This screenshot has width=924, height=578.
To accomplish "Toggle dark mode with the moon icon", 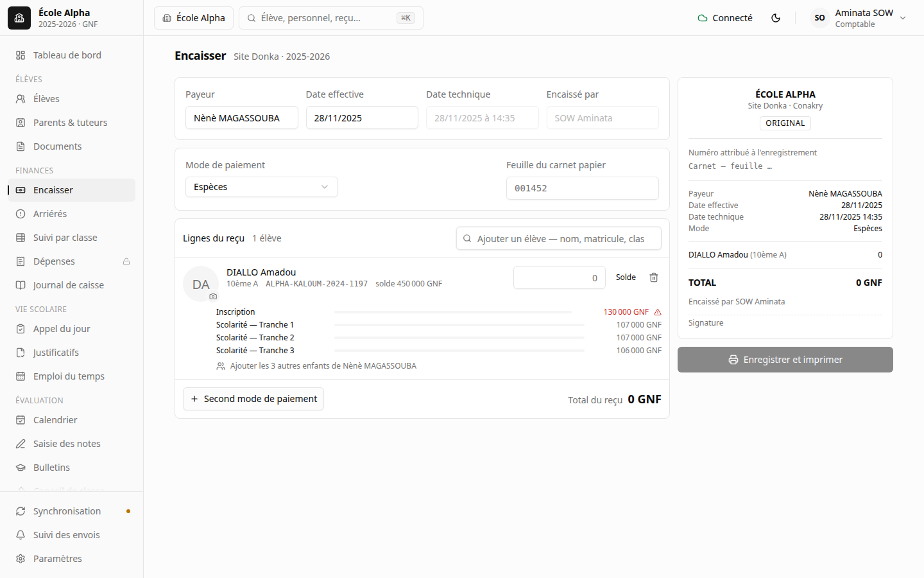I will [776, 18].
